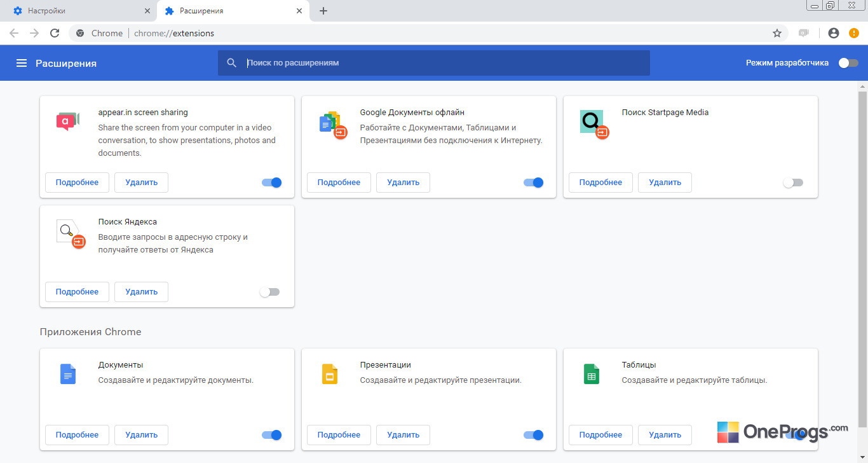Focus the Поиск по расширениям search field
This screenshot has width=868, height=463.
434,63
